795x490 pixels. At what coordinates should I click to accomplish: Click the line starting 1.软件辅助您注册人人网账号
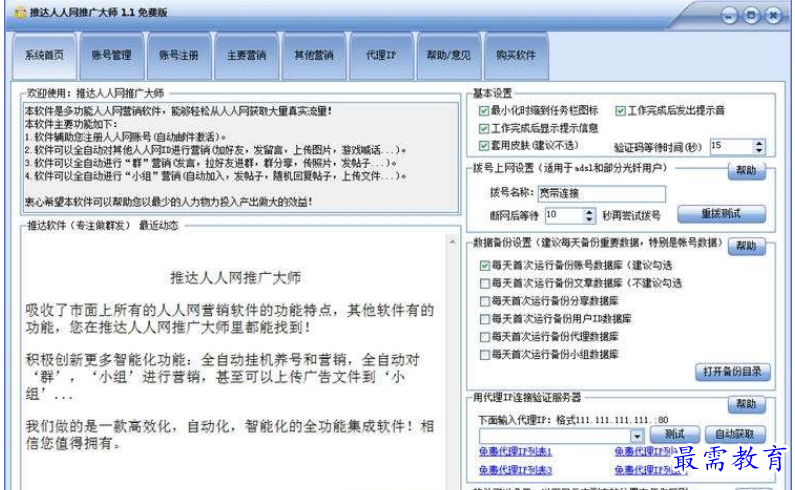(126, 137)
